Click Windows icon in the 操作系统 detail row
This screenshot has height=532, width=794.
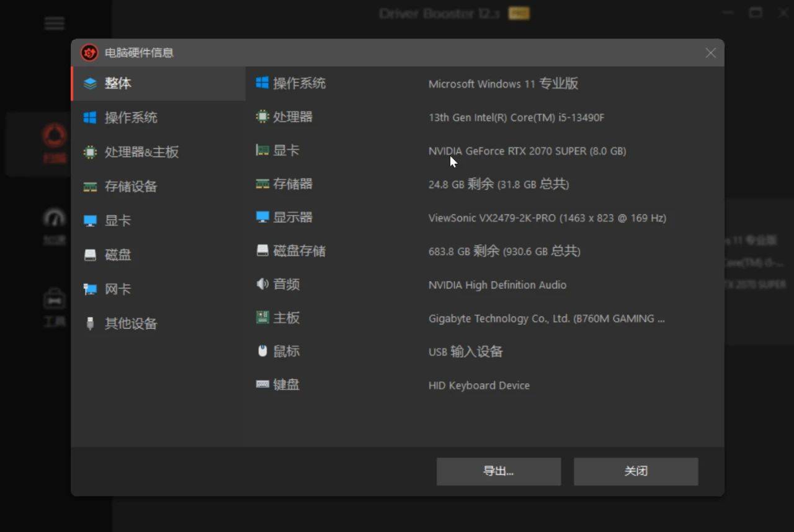click(x=262, y=82)
